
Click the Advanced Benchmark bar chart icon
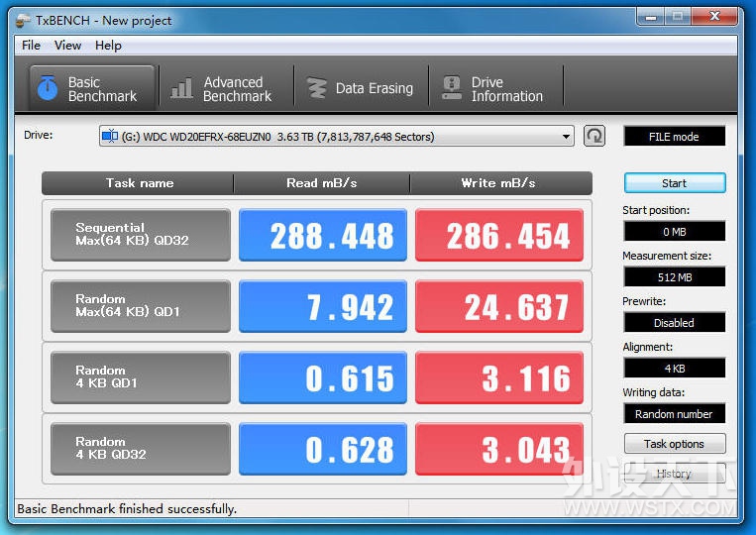point(181,88)
